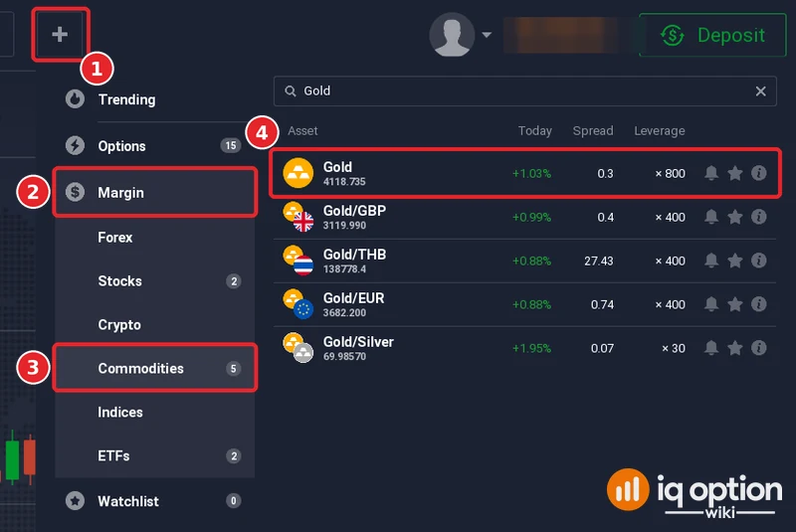The image size is (796, 532).
Task: Set a price alert bell for Gold/GBP
Action: [x=711, y=217]
